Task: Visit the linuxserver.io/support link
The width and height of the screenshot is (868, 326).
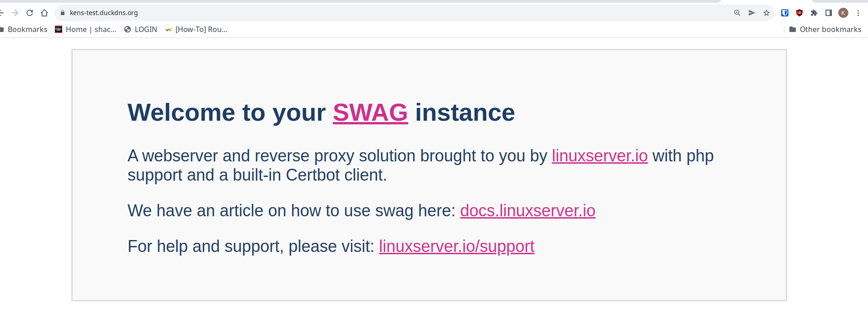Action: click(457, 246)
